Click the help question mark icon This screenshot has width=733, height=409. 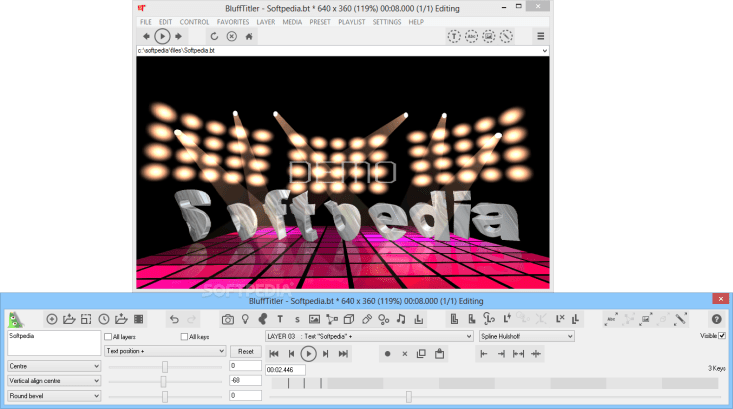[716, 319]
